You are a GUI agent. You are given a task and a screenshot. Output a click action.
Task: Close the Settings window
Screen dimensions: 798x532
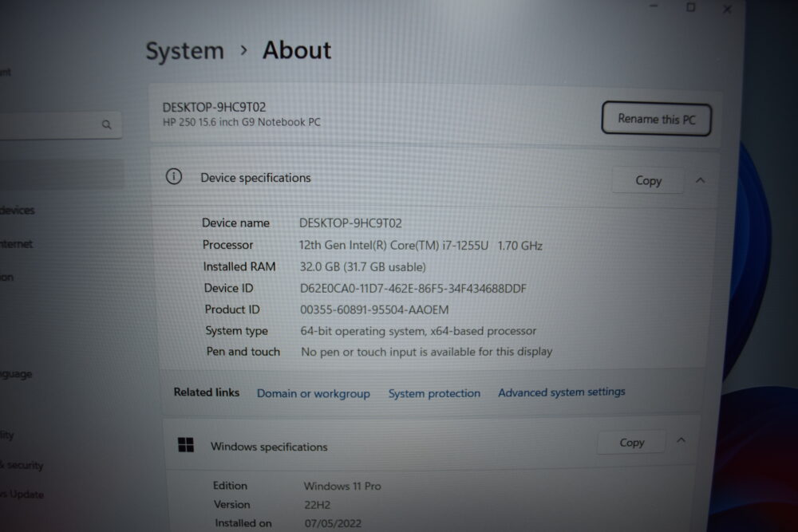coord(727,9)
